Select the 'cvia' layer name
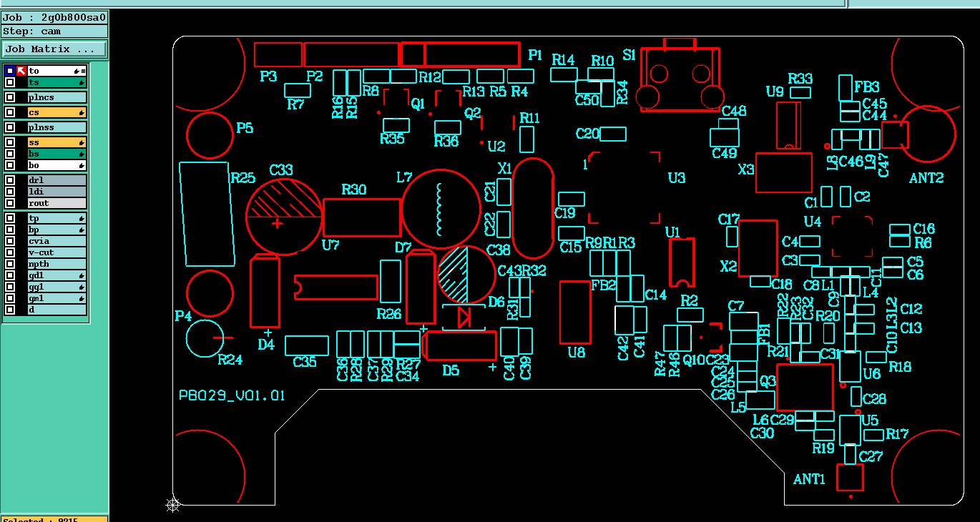Viewport: 980px width, 522px height. pyautogui.click(x=57, y=241)
